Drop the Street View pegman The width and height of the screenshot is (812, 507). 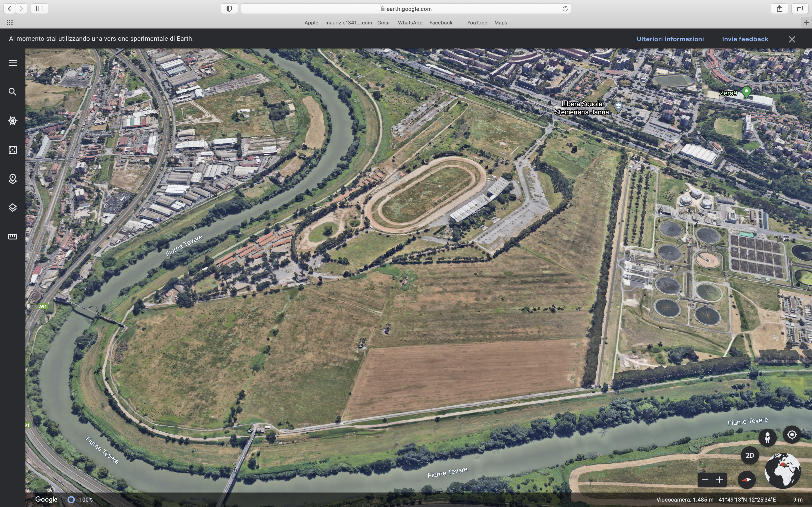click(767, 438)
